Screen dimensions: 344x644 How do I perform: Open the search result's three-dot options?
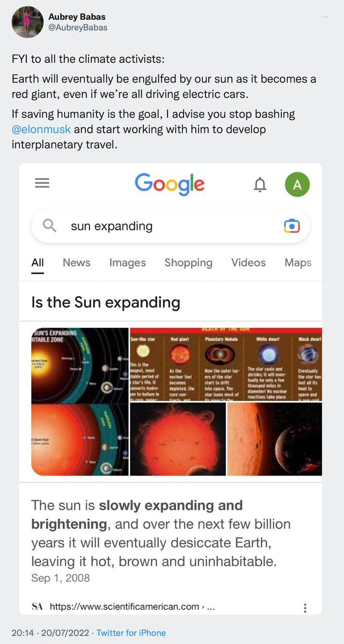[x=305, y=608]
